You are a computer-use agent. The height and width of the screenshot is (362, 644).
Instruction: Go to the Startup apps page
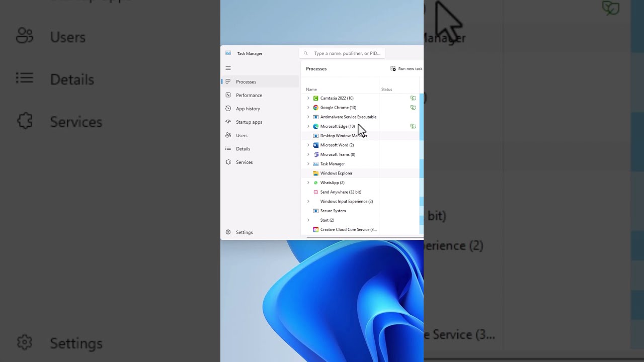click(260, 122)
